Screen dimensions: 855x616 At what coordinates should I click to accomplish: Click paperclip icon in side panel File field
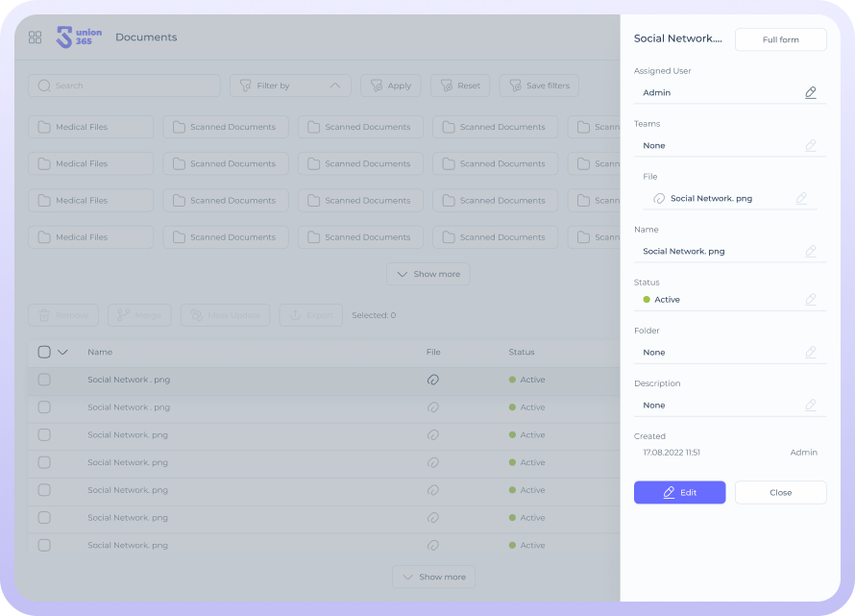pos(659,199)
